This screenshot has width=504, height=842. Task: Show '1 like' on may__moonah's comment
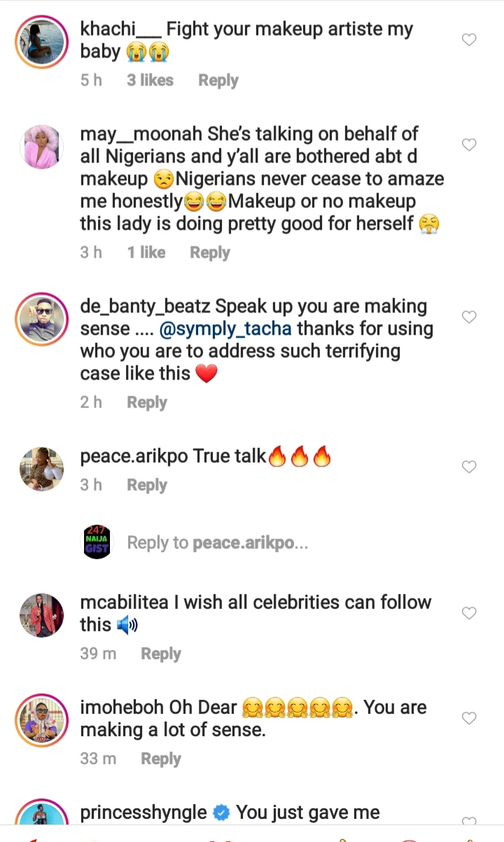(146, 253)
